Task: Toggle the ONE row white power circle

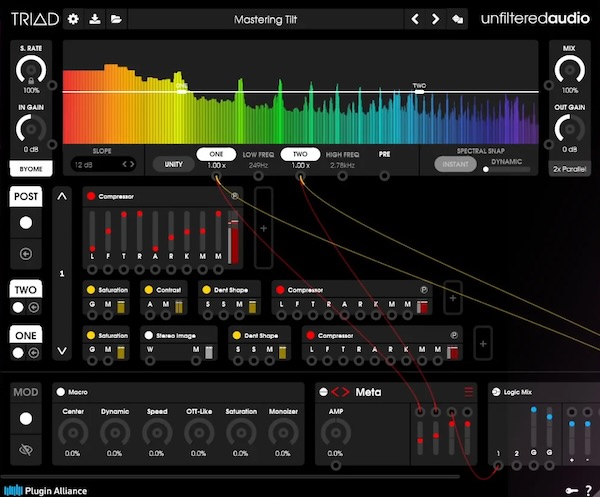Action: (18, 353)
